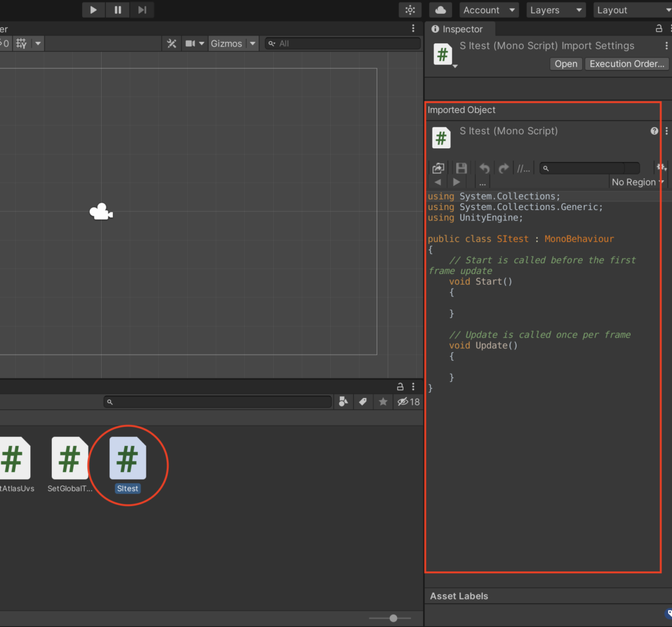The height and width of the screenshot is (627, 672).
Task: Select the wrench tool icon in the Scene toolbar
Action: pos(171,44)
